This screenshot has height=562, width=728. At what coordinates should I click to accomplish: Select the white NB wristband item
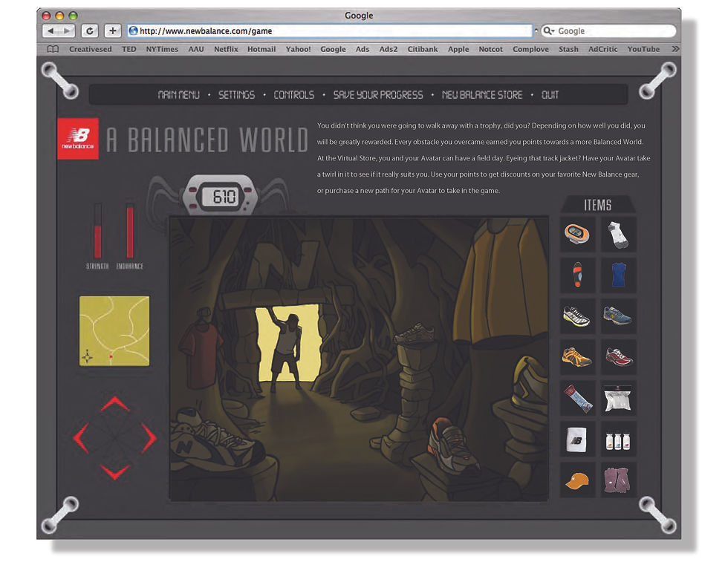(x=578, y=439)
